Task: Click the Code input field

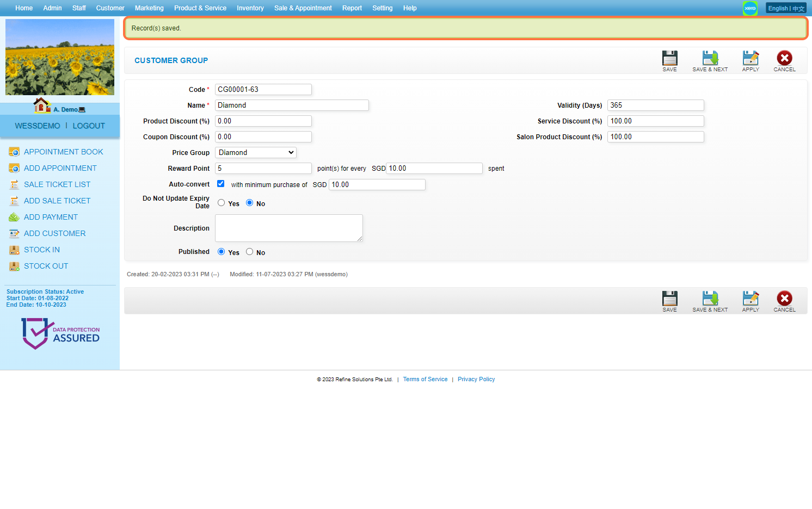Action: [x=263, y=89]
